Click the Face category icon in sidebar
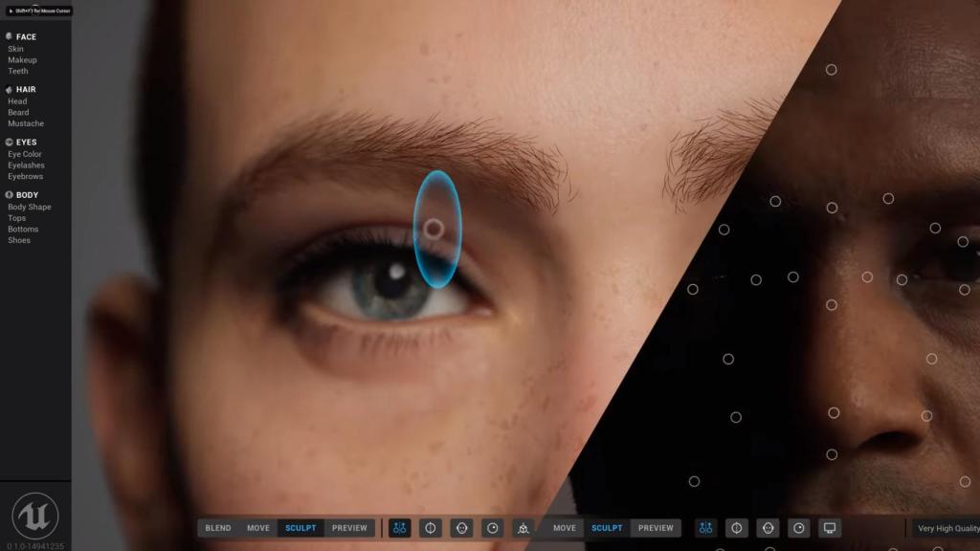 (x=9, y=36)
